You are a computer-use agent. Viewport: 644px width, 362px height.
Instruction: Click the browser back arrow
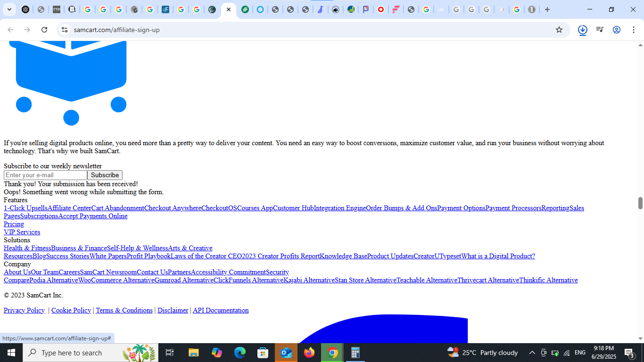[10, 30]
